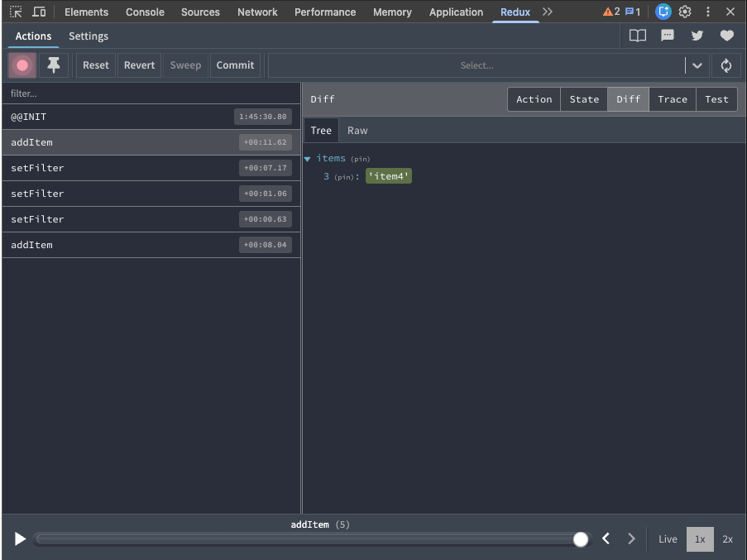Select the setFilter action at +00:00.63
Screen dimensions: 747x560
pyautogui.click(x=151, y=219)
